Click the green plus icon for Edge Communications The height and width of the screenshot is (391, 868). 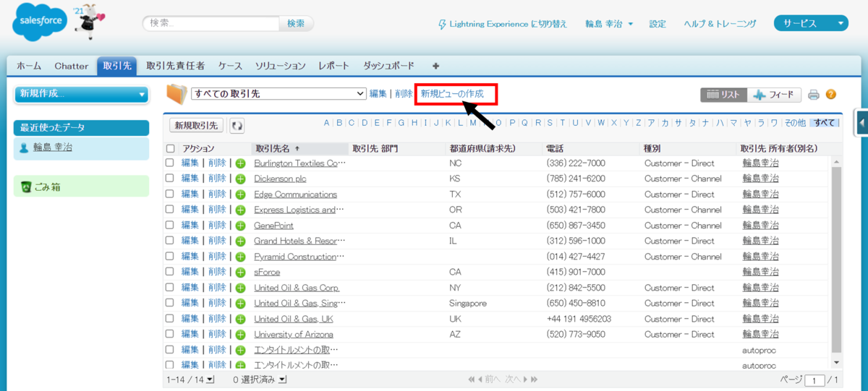pos(240,194)
